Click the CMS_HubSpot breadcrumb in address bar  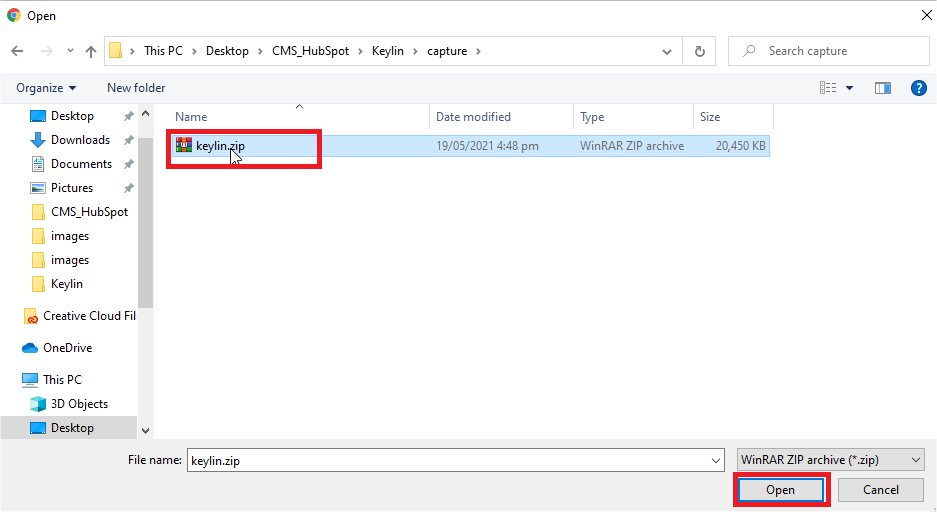click(310, 51)
